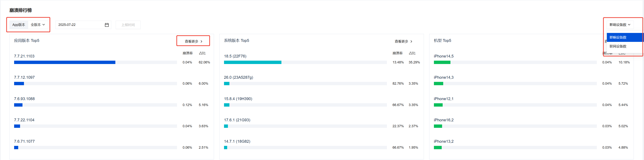
Task: Select the 26.0 (23A5287g) system version row
Action: (239, 77)
